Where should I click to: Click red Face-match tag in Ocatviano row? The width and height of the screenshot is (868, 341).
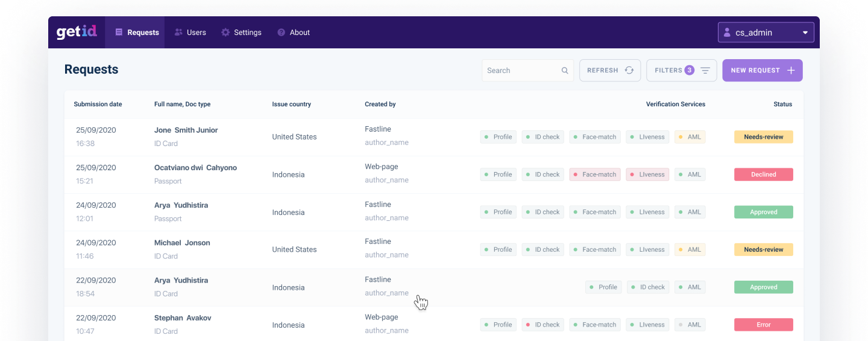coord(595,174)
